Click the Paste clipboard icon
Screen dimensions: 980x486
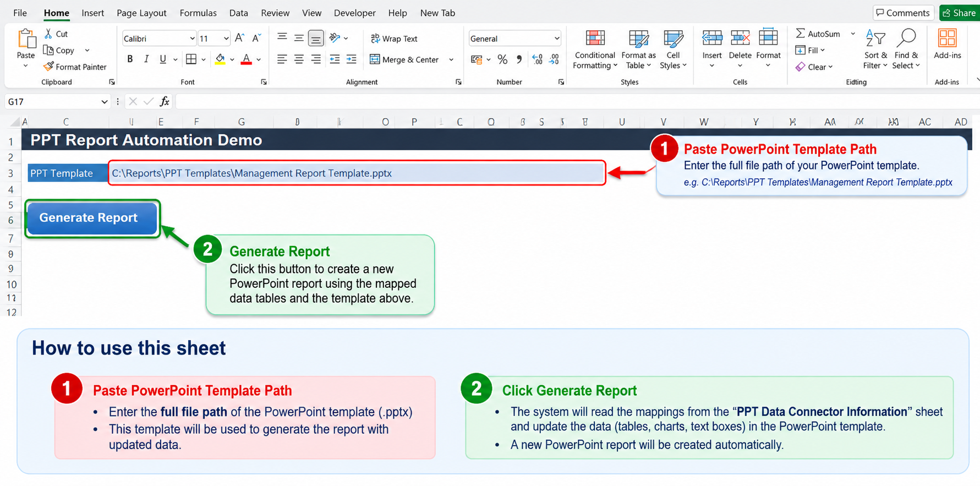point(26,39)
